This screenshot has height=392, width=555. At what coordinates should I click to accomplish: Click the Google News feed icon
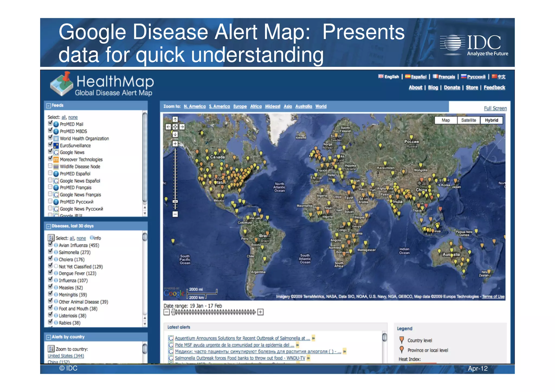[56, 153]
